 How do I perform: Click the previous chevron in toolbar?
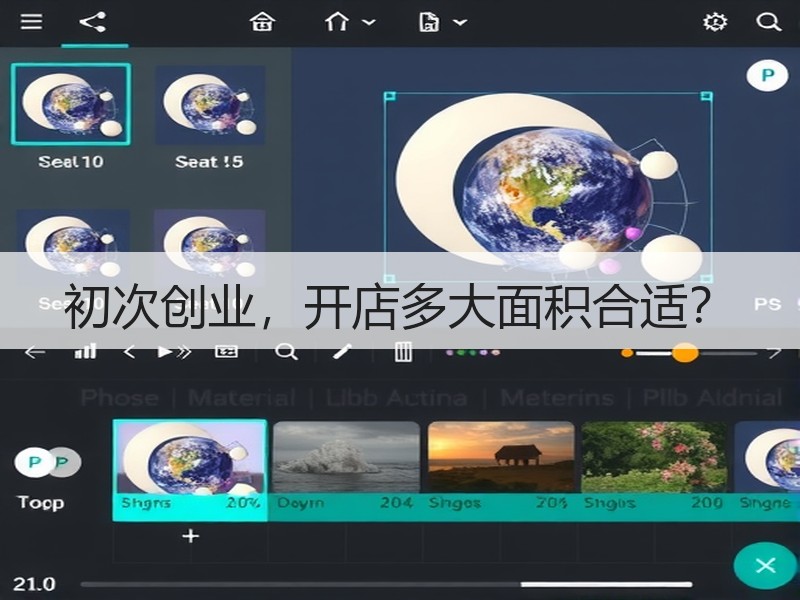[x=129, y=352]
